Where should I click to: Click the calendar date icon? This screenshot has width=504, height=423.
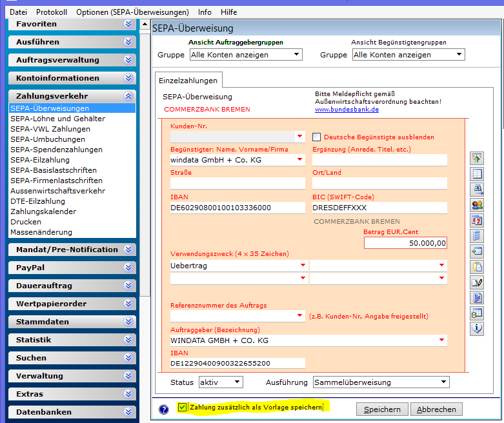(x=477, y=221)
